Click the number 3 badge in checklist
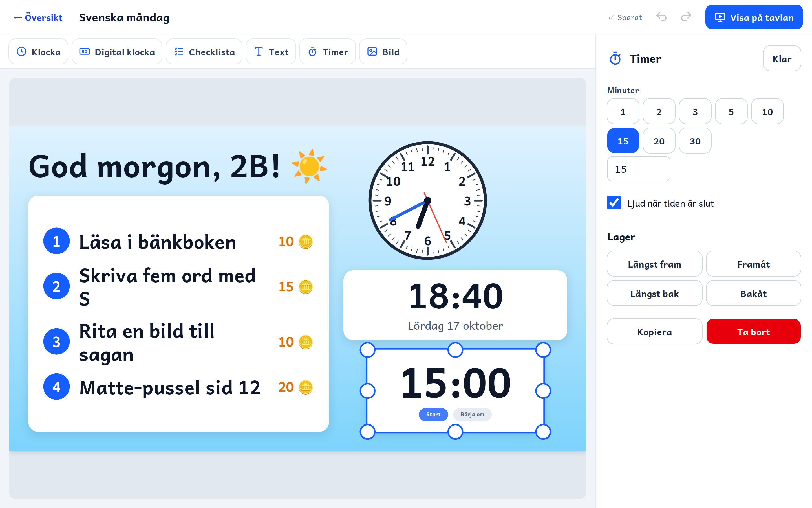The image size is (812, 508). (56, 341)
